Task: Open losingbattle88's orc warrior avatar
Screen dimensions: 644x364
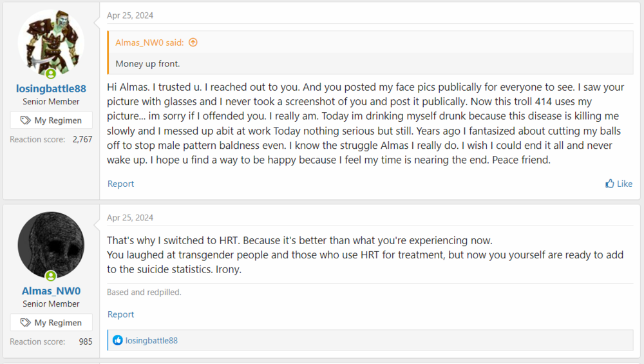Action: pyautogui.click(x=51, y=43)
